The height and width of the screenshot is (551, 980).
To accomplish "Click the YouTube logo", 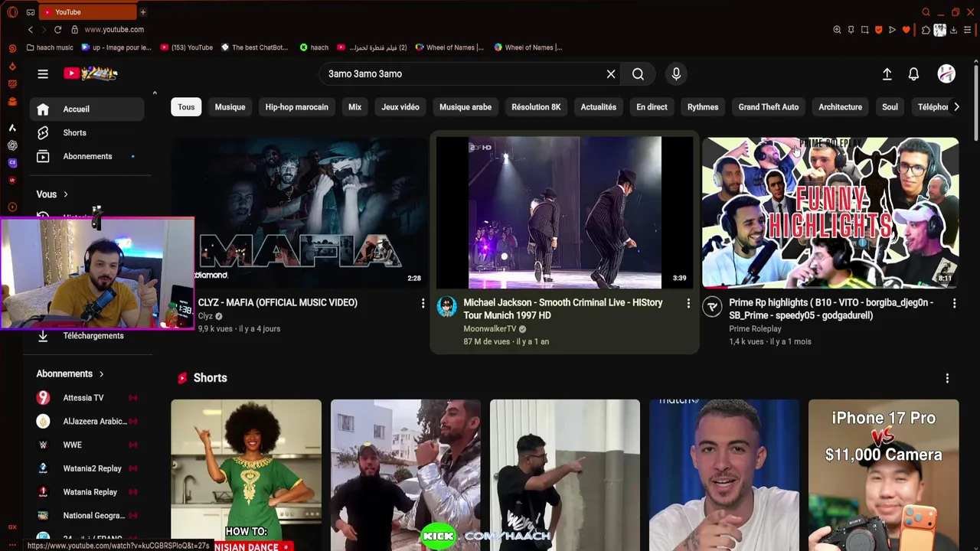I will click(90, 73).
